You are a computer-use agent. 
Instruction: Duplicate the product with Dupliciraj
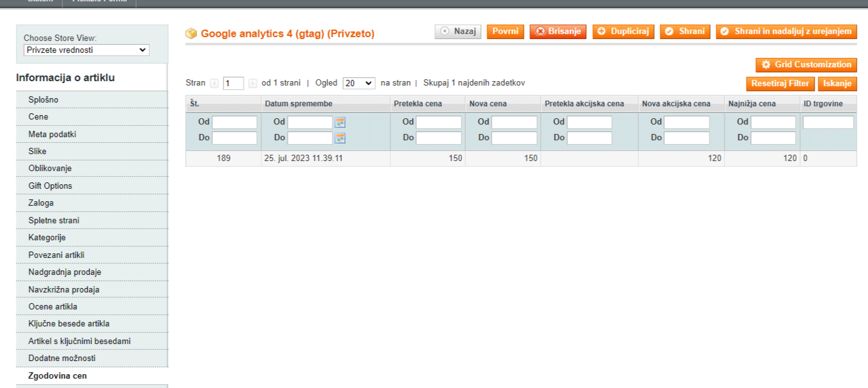tap(623, 31)
